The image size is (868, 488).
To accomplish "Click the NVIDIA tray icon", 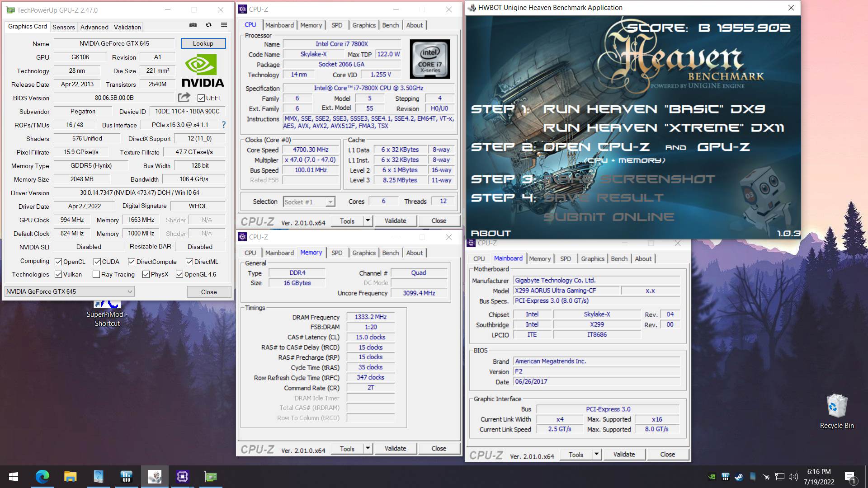I will point(712,476).
